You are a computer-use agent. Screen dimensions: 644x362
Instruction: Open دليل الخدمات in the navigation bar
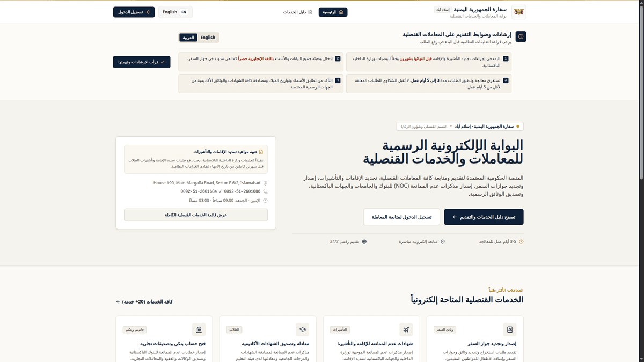pyautogui.click(x=298, y=12)
